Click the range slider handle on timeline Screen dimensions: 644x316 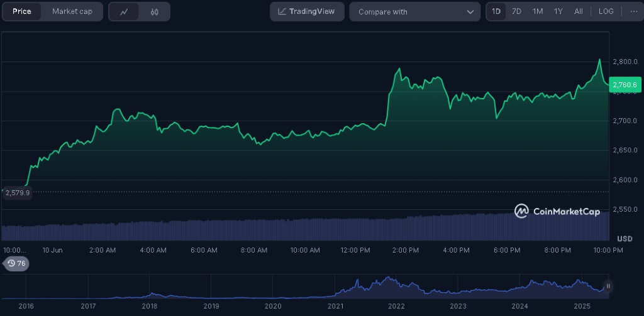tap(608, 286)
